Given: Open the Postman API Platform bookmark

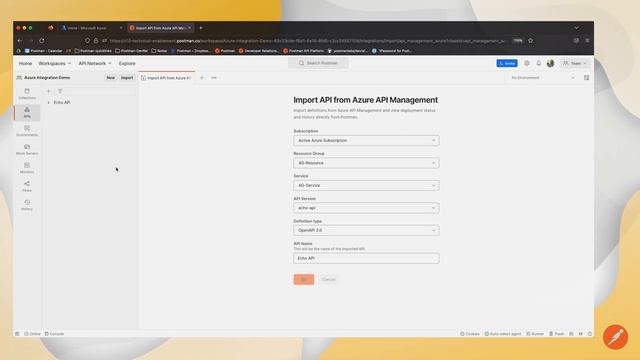Looking at the screenshot, I should click(303, 51).
